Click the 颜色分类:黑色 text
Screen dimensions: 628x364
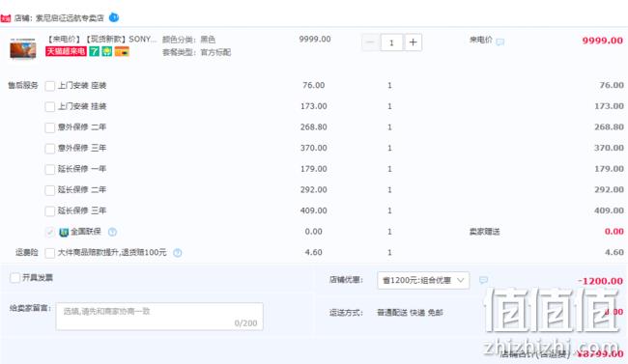point(188,40)
